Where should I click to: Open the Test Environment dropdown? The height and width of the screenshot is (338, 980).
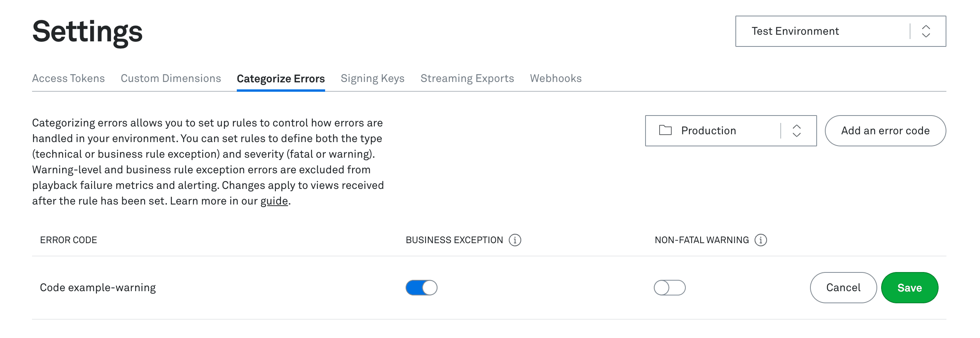click(841, 31)
